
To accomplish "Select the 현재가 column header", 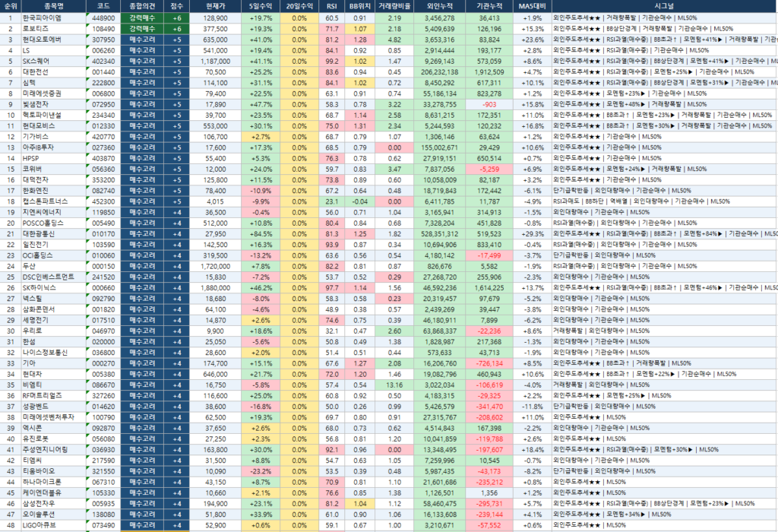I will (x=215, y=6).
